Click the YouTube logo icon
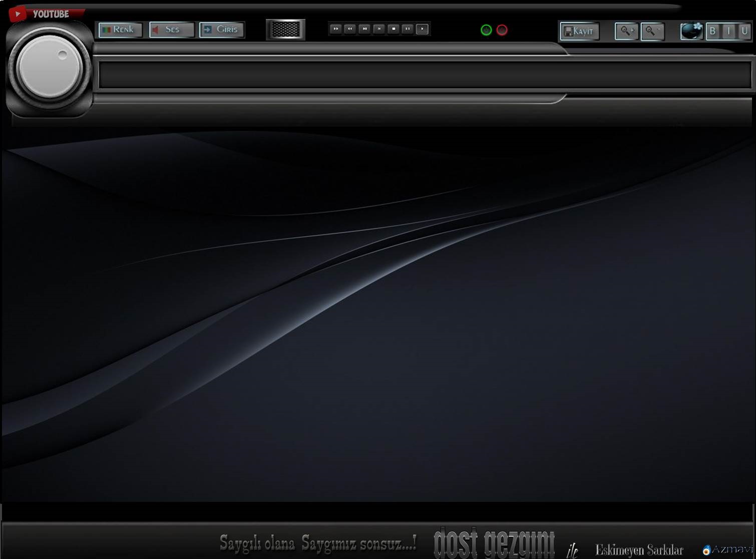The width and height of the screenshot is (756, 559). tap(18, 14)
